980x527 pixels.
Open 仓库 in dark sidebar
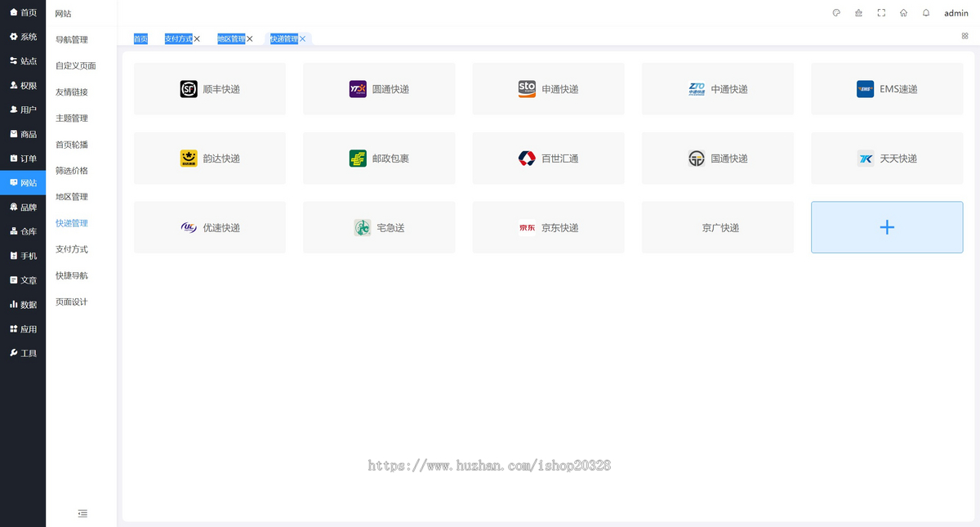[23, 231]
